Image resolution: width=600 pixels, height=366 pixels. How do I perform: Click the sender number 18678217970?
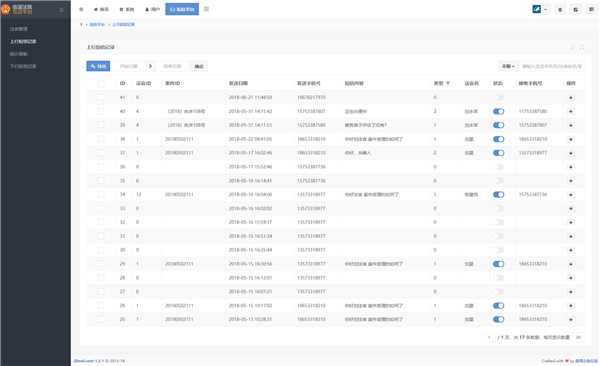(311, 97)
